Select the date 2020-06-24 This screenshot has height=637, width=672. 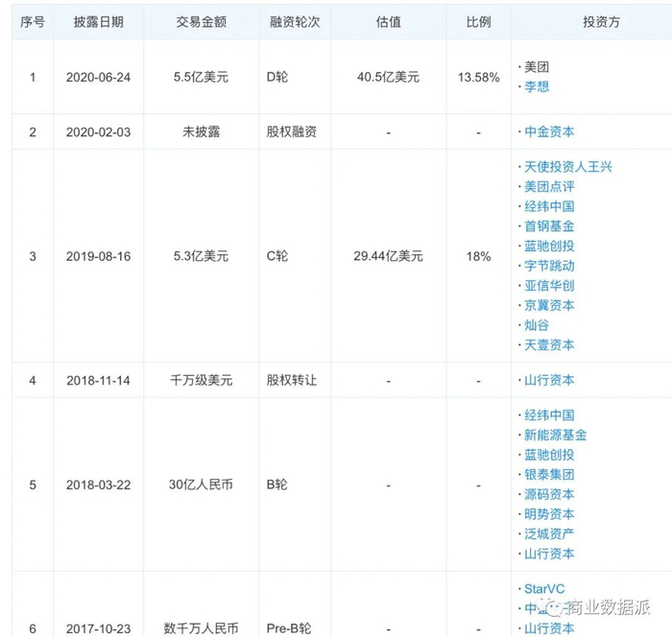click(98, 78)
